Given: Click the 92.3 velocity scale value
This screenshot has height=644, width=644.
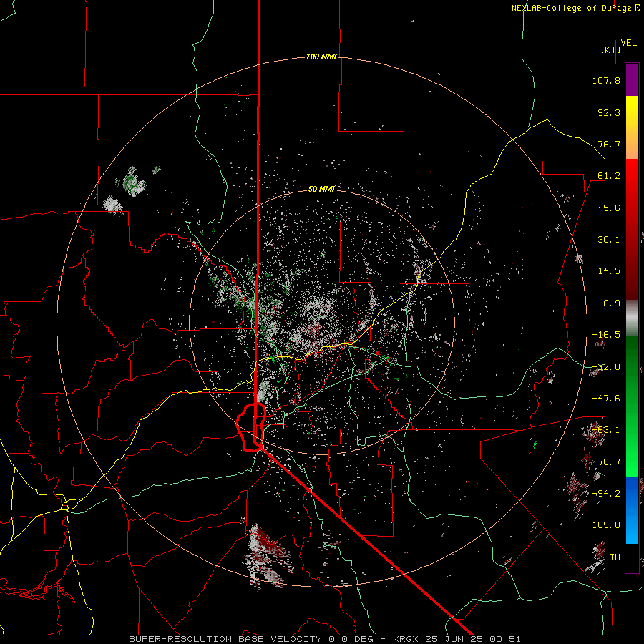Looking at the screenshot, I should click(x=609, y=112).
